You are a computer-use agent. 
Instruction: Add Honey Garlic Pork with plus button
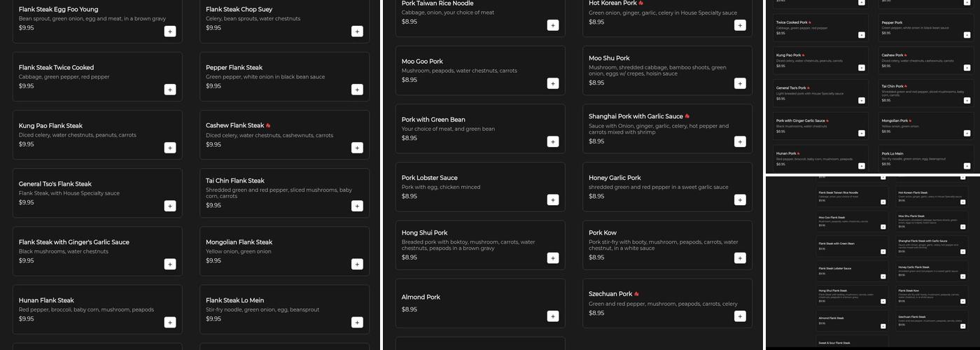coord(740,199)
